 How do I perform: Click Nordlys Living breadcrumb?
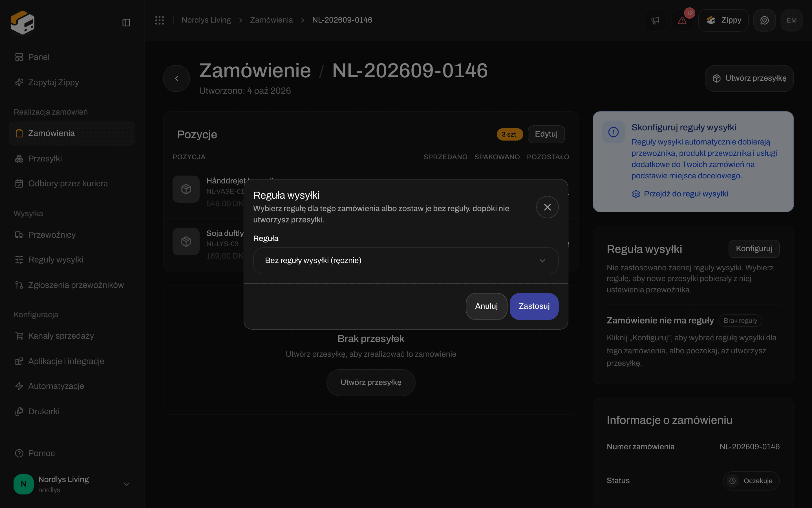[206, 20]
